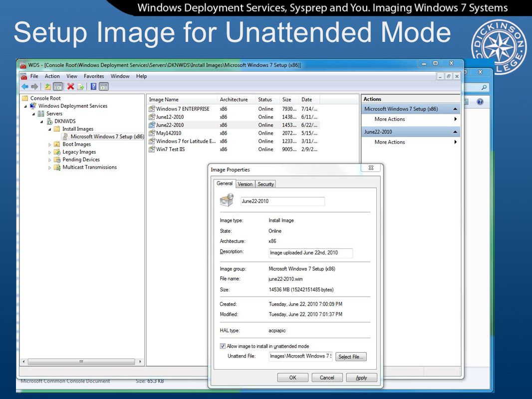Collapse the Install Images tree node
Image resolution: width=532 pixels, height=399 pixels.
point(50,129)
